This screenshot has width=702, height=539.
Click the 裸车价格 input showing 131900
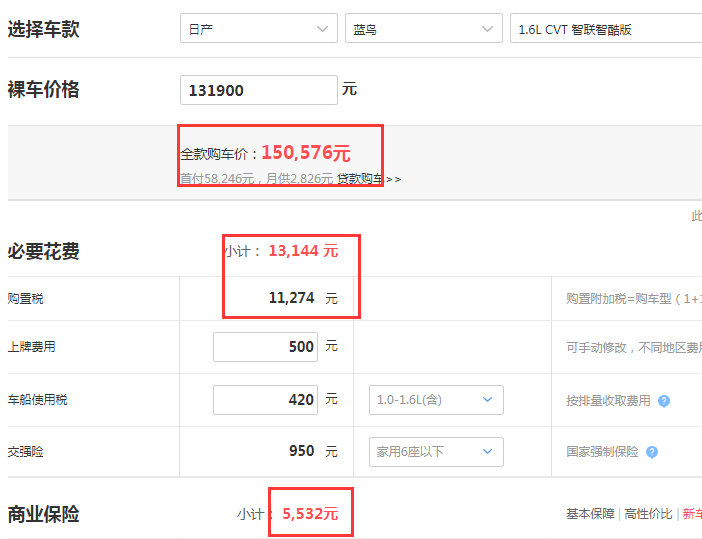(259, 90)
